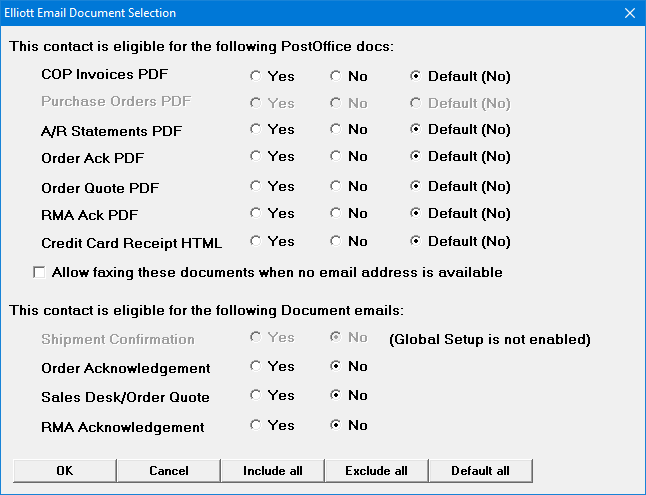Image resolution: width=646 pixels, height=495 pixels.
Task: Click the OK button
Action: pos(64,470)
